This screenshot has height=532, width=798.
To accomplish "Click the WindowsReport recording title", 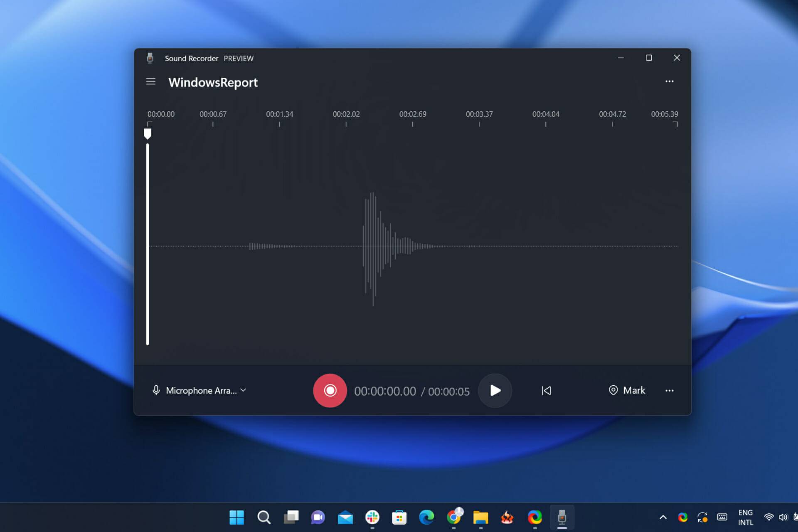I will pos(213,82).
